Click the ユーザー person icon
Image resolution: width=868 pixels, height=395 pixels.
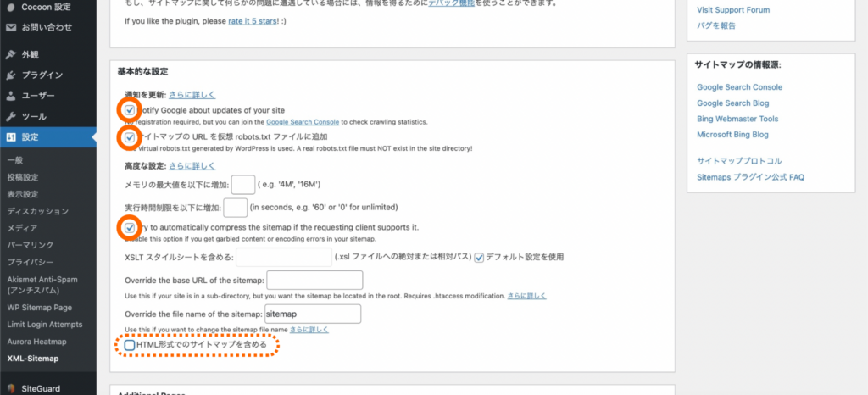click(10, 96)
